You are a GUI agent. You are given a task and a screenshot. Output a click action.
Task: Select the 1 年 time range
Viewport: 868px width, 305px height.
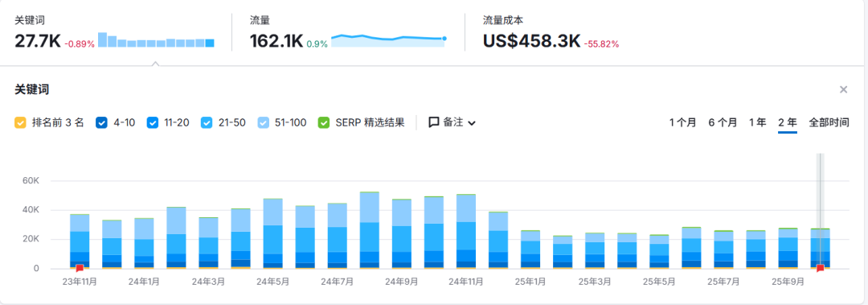tap(758, 122)
